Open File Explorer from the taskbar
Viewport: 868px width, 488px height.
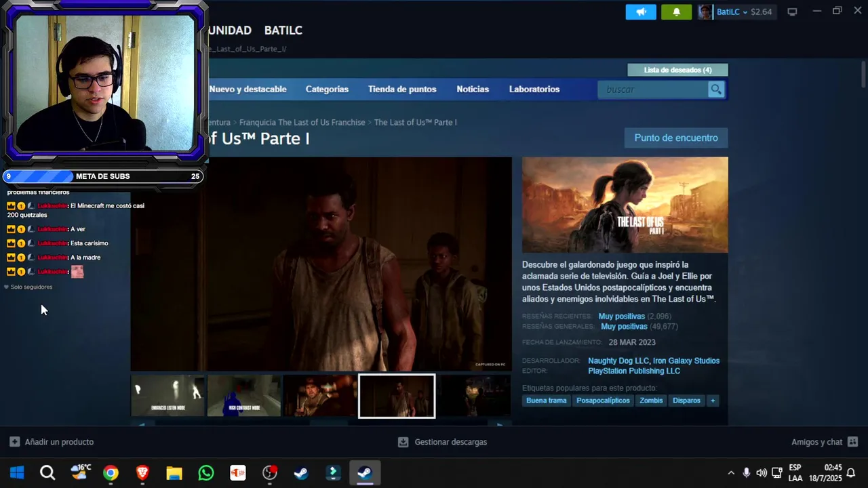[x=174, y=472]
